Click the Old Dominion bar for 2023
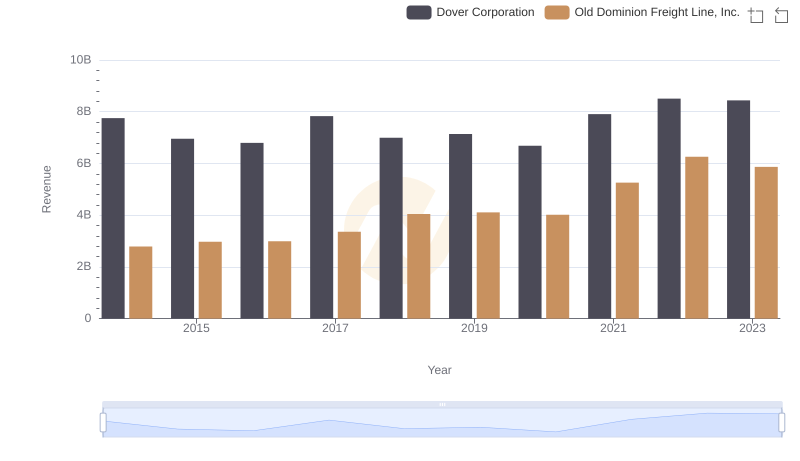This screenshot has height=461, width=800. point(766,243)
